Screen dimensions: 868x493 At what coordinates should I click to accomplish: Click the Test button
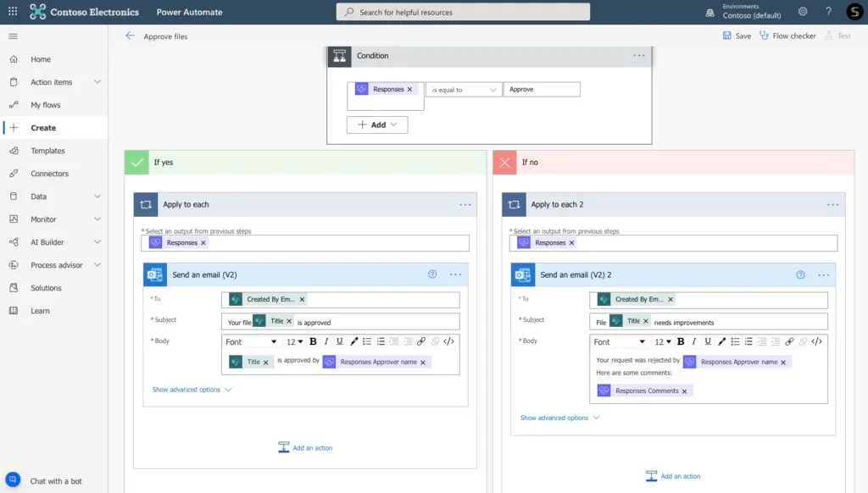[837, 36]
